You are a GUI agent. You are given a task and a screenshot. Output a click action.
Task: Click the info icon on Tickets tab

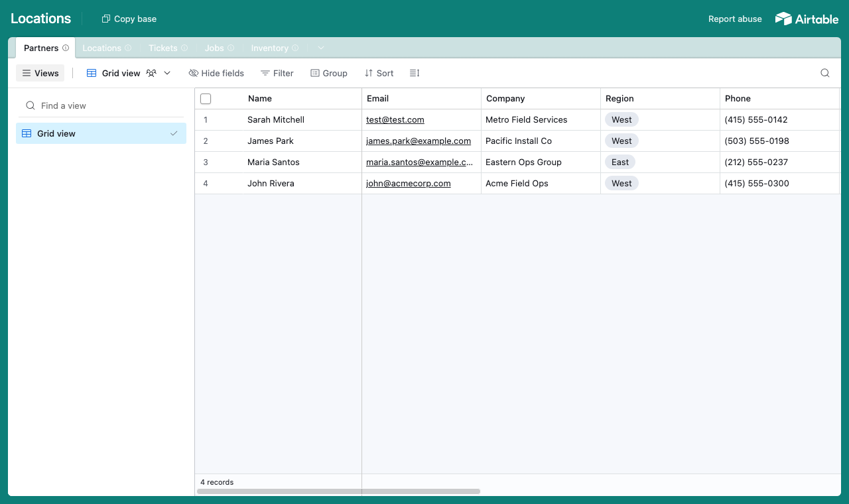click(184, 48)
